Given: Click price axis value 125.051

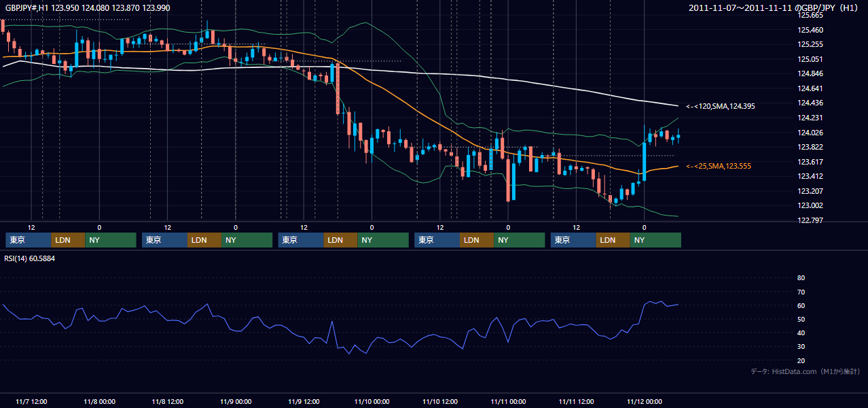Looking at the screenshot, I should [x=810, y=59].
